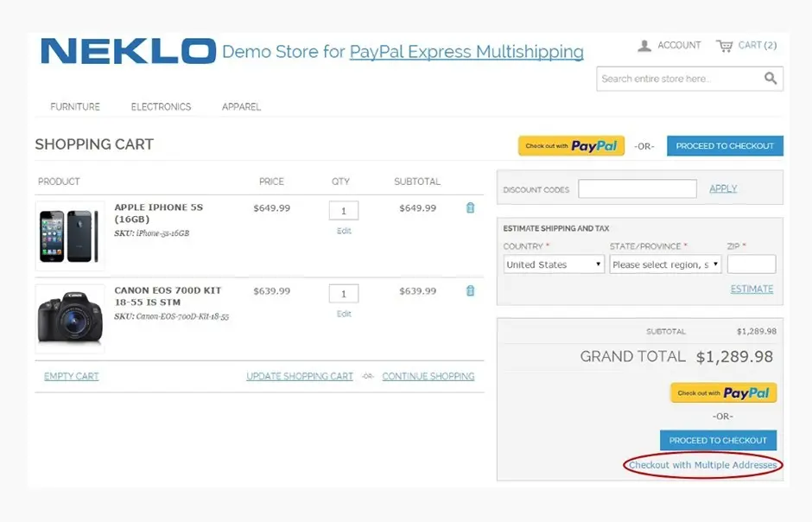Click the iPhone 5S product thumbnail
The image size is (812, 522).
pos(70,236)
